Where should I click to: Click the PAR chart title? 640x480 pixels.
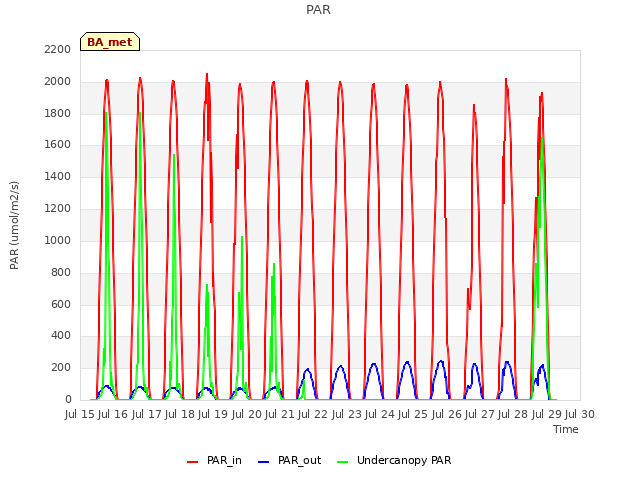tap(318, 9)
